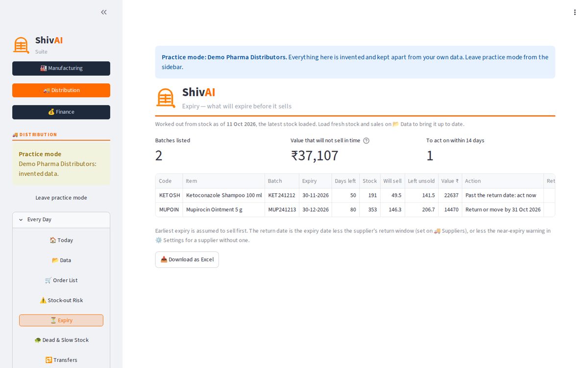Click the Value ₹ column header
Image resolution: width=588 pixels, height=368 pixels.
(x=450, y=181)
